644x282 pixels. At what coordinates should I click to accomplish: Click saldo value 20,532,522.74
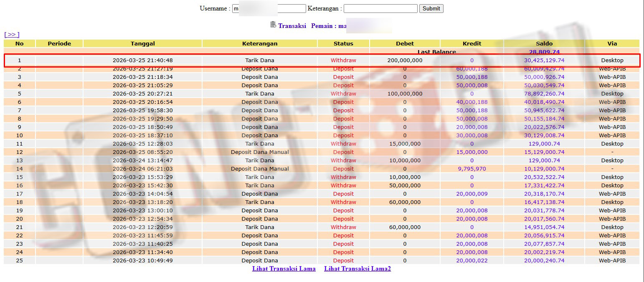click(x=544, y=177)
